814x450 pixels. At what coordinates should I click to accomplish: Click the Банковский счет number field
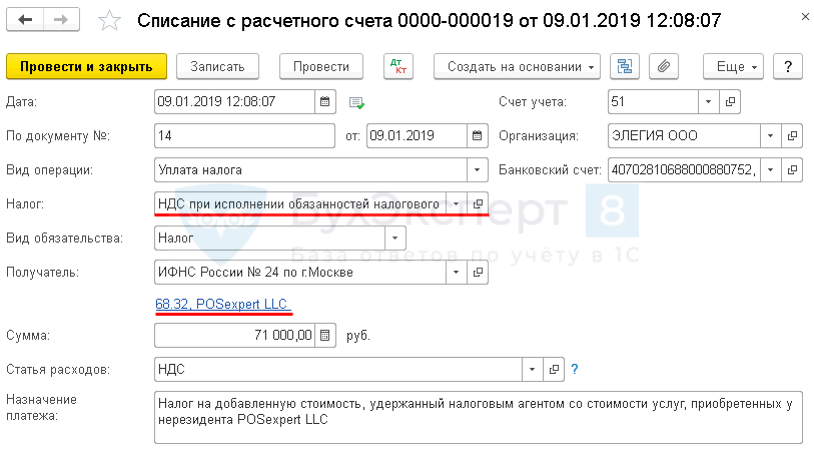pos(684,170)
